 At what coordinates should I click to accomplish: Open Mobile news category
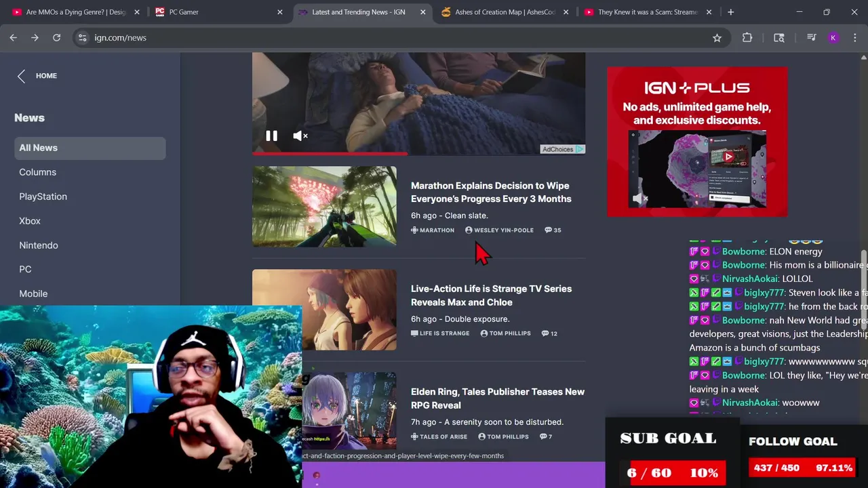33,294
